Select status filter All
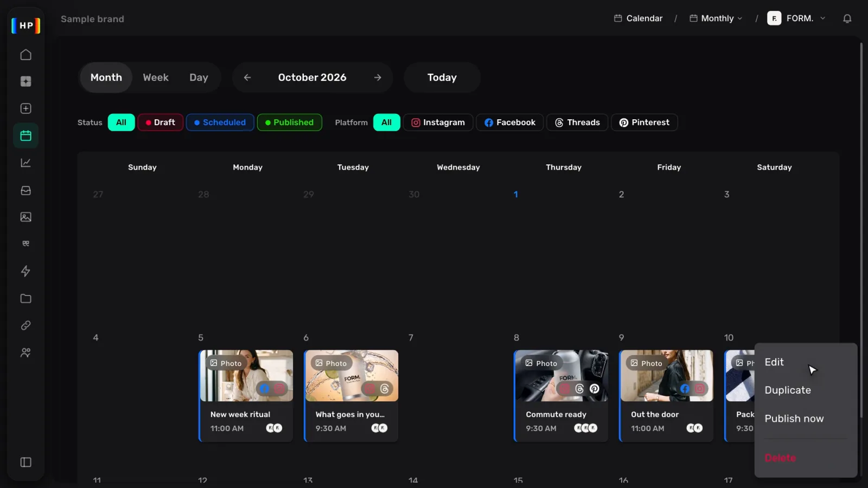 (x=121, y=123)
